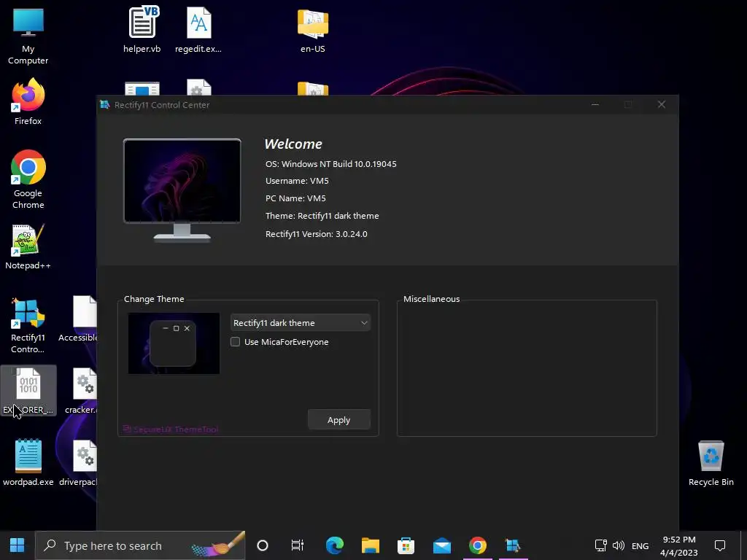Click the Rectify11 Control Center title bar icon
This screenshot has height=560, width=747.
coord(105,105)
